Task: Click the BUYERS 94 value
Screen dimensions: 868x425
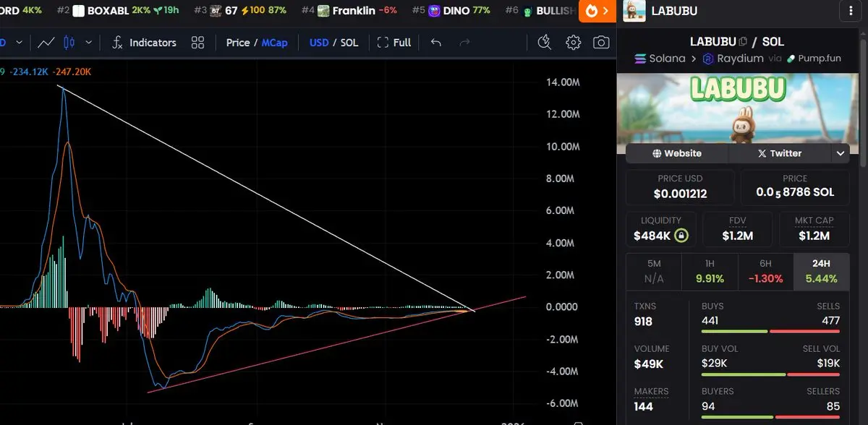Action: [708, 406]
